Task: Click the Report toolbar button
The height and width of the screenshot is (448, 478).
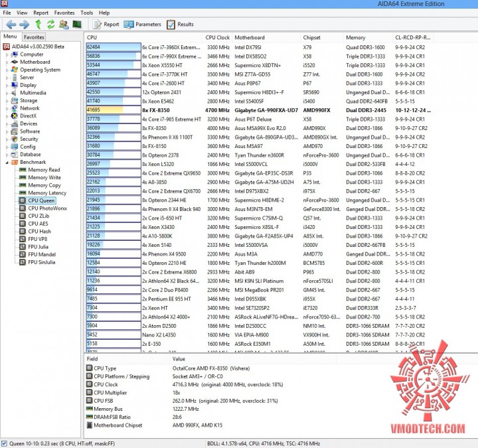Action: coord(106,25)
